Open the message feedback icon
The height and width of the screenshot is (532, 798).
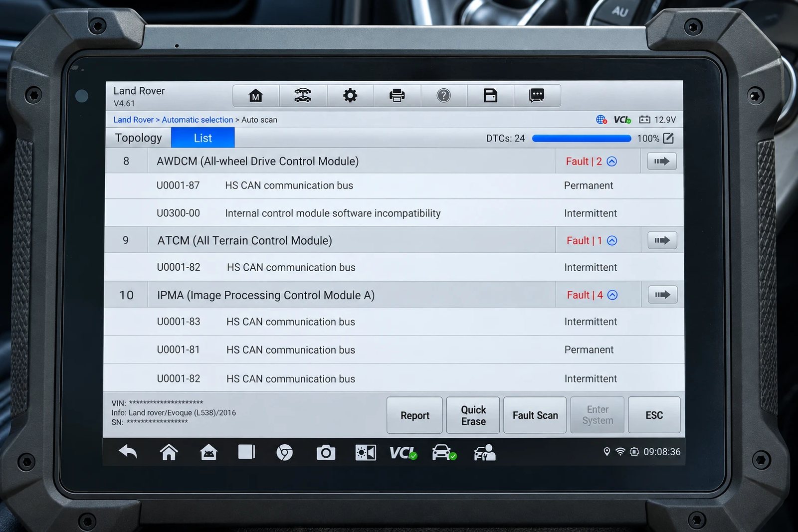(x=537, y=95)
